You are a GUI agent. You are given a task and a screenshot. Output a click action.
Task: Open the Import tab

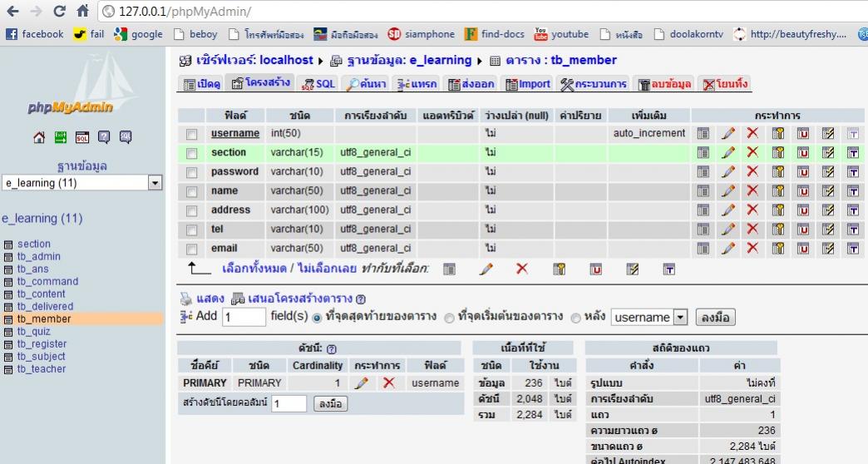tap(528, 84)
